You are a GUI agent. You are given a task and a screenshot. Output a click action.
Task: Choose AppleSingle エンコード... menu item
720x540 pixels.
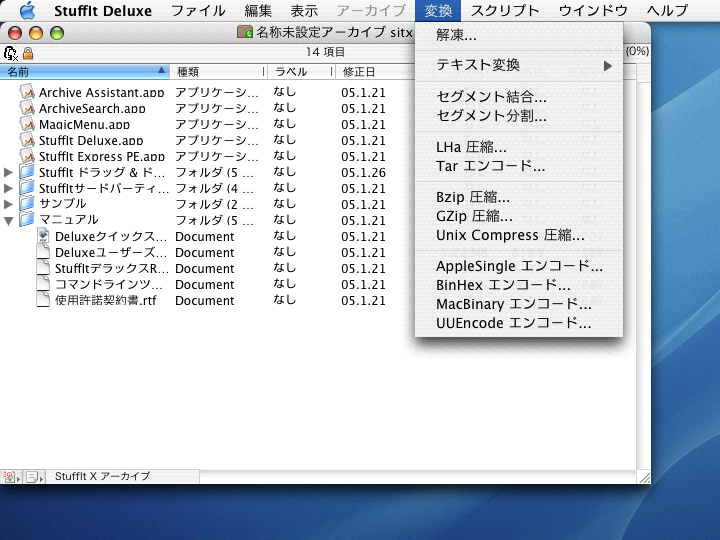tap(519, 266)
